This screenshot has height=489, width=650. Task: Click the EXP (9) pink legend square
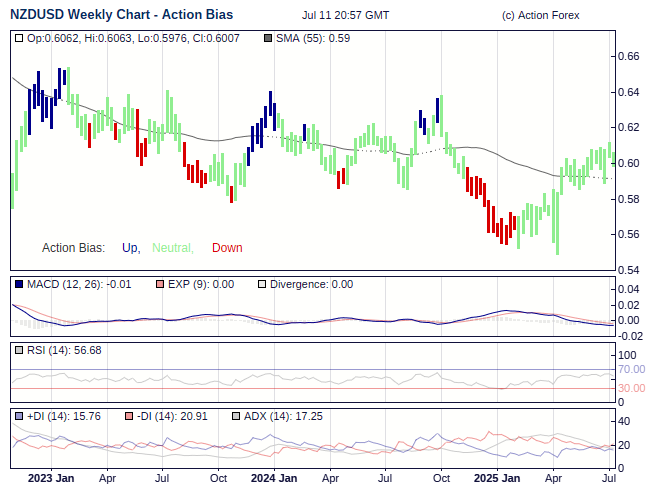(159, 284)
